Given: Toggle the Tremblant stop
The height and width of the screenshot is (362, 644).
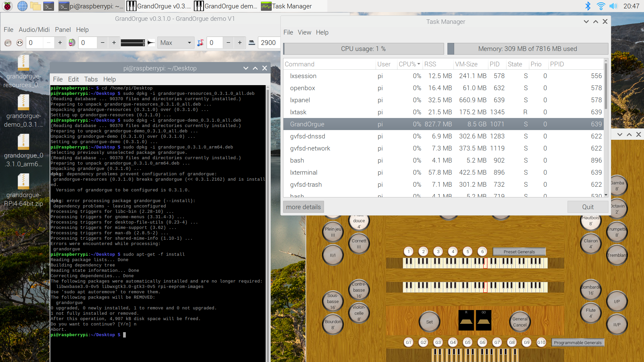Looking at the screenshot, I should coord(617,255).
